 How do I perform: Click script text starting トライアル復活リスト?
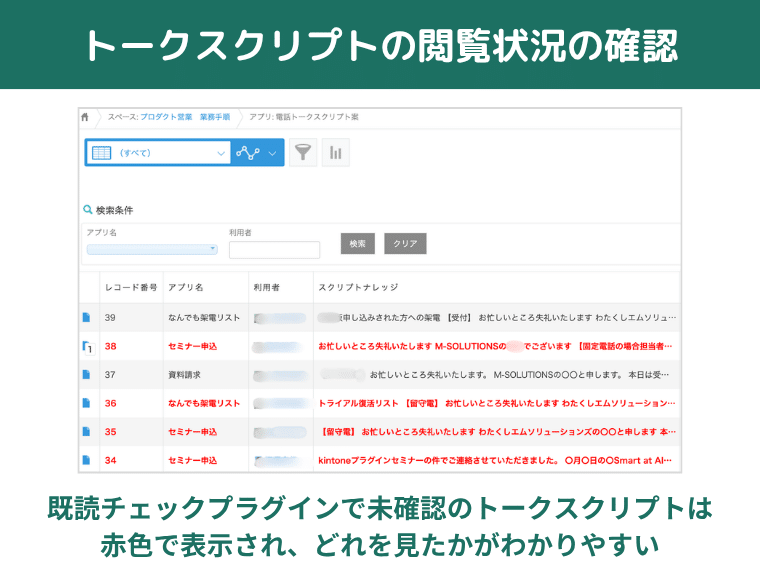tap(496, 403)
